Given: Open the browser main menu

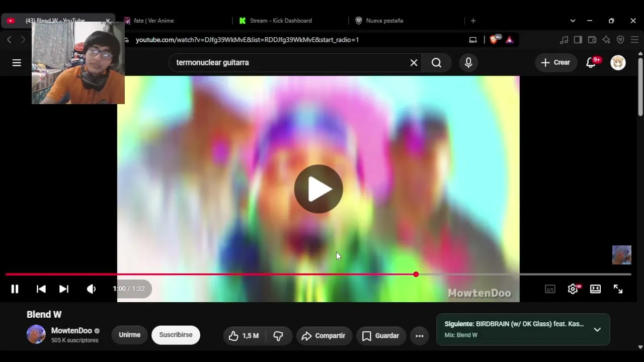Looking at the screenshot, I should tap(634, 40).
